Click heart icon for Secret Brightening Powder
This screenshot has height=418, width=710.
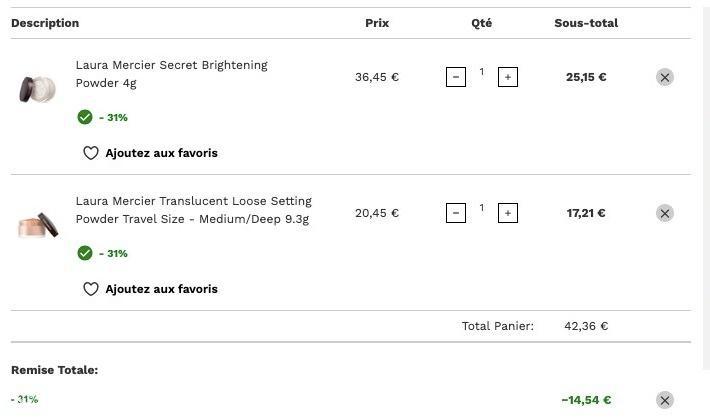91,153
